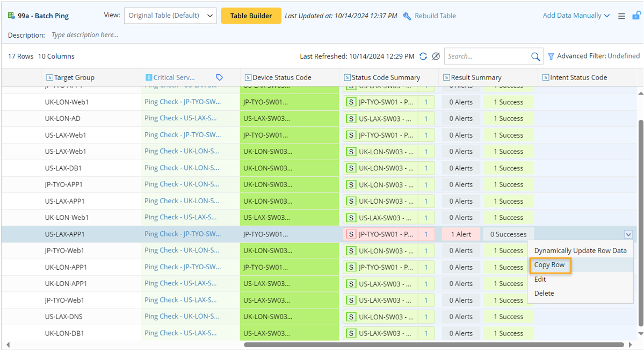Click the Undefined Advanced Filter link
644x351 pixels.
[624, 56]
